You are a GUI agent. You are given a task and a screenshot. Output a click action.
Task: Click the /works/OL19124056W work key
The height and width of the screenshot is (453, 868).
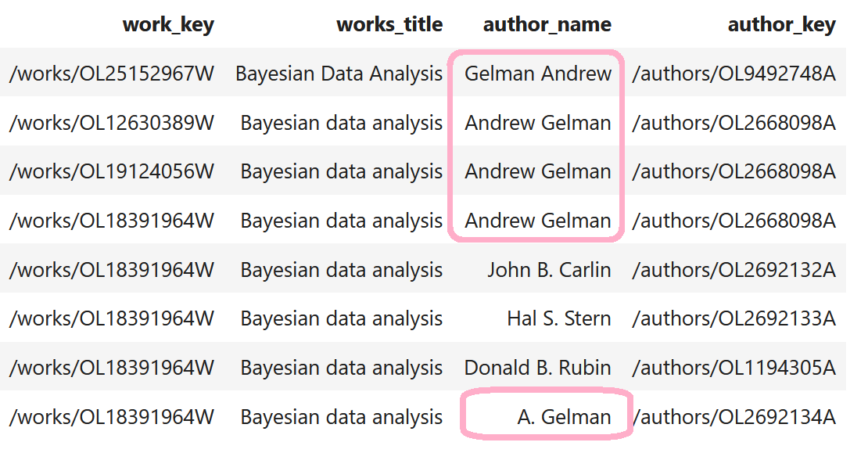111,171
